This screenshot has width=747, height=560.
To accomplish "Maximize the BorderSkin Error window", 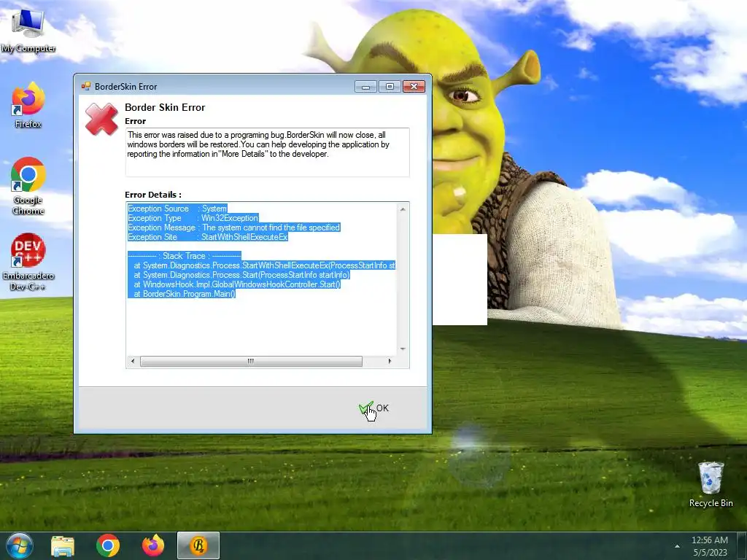I will [x=390, y=86].
